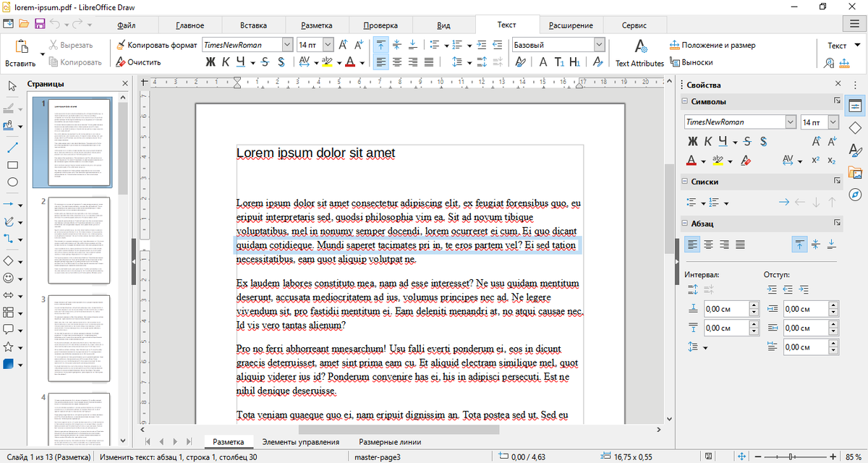Toggle Strikethrough in the ribbon
The image size is (868, 463).
coord(265,62)
